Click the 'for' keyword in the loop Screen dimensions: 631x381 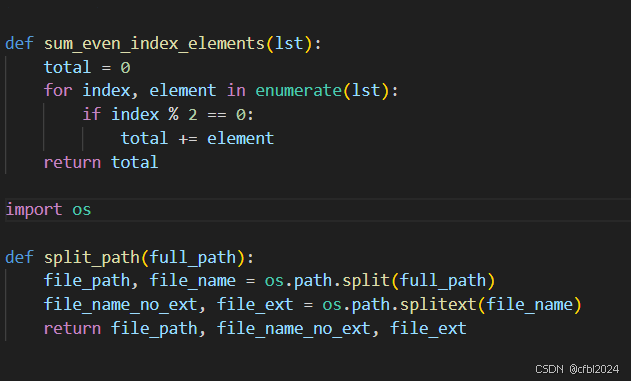pos(58,91)
